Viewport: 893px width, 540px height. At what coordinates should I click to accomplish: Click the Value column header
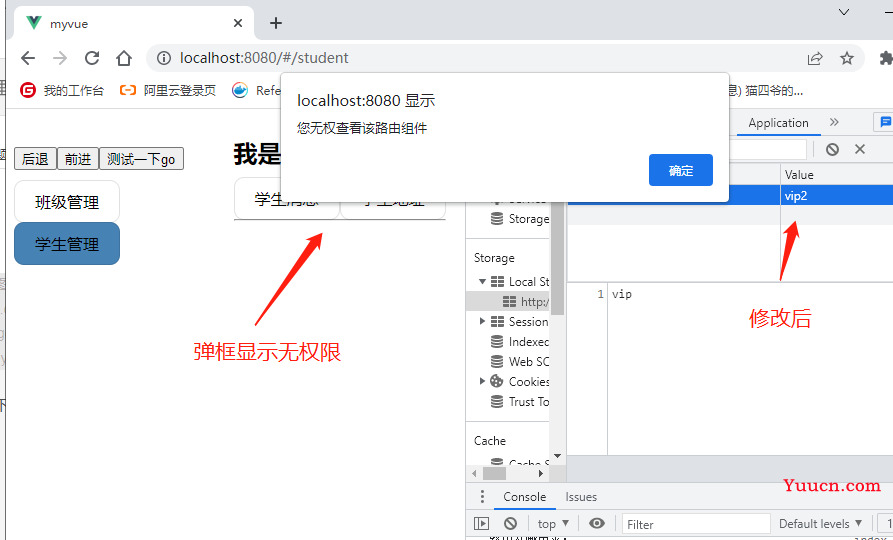(836, 175)
